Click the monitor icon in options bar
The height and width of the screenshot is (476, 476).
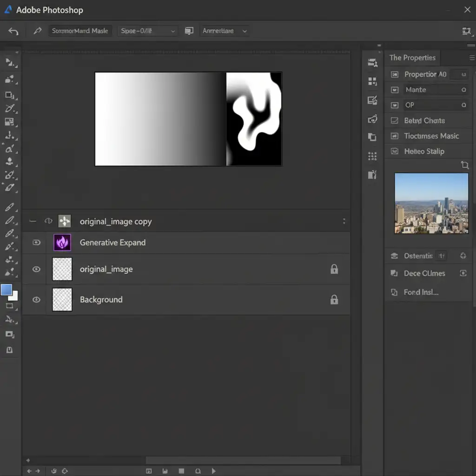189,31
